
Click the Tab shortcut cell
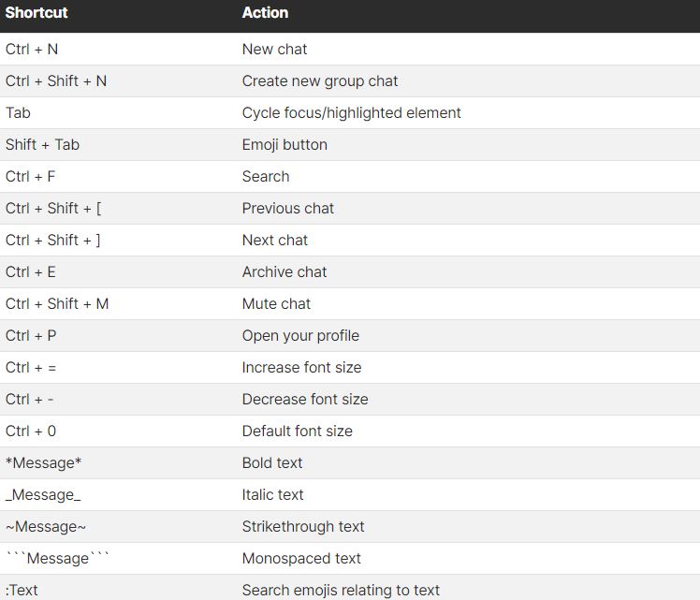click(x=18, y=112)
